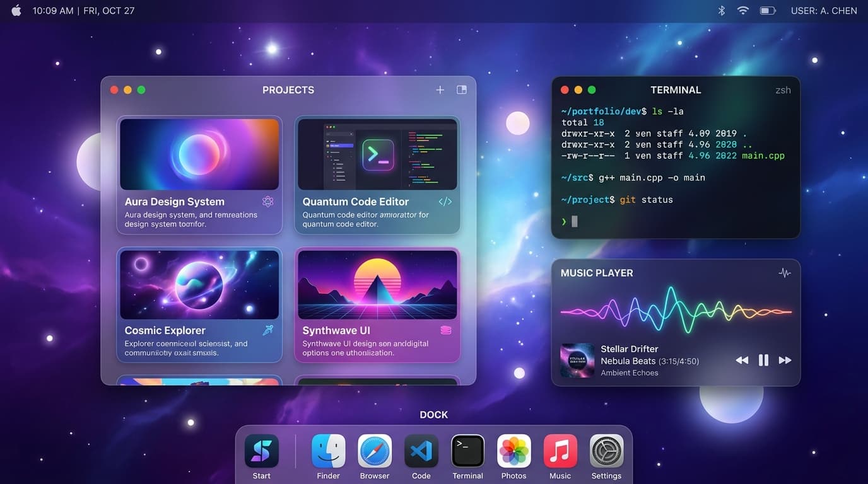Click the "Aura Design System" title
This screenshot has width=868, height=484.
(175, 202)
